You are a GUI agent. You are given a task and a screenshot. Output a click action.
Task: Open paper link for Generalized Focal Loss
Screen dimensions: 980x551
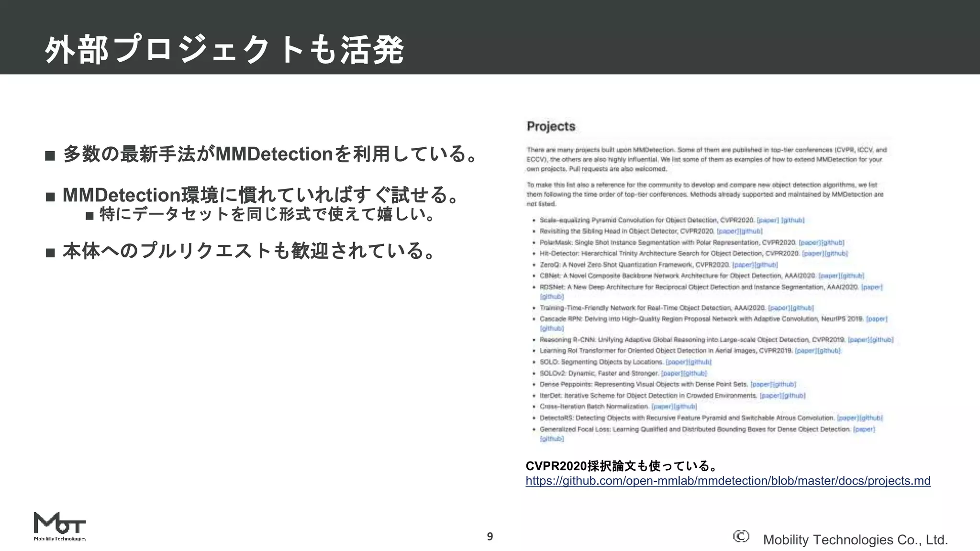[x=864, y=430]
